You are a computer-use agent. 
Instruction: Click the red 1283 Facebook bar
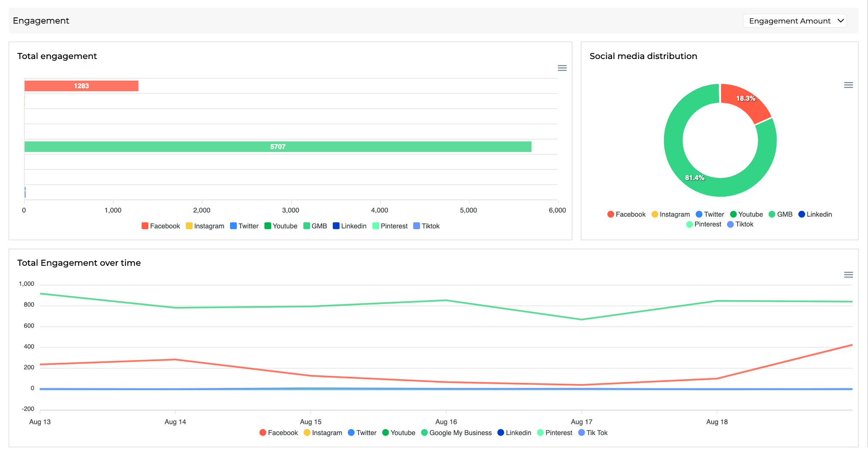[x=81, y=86]
